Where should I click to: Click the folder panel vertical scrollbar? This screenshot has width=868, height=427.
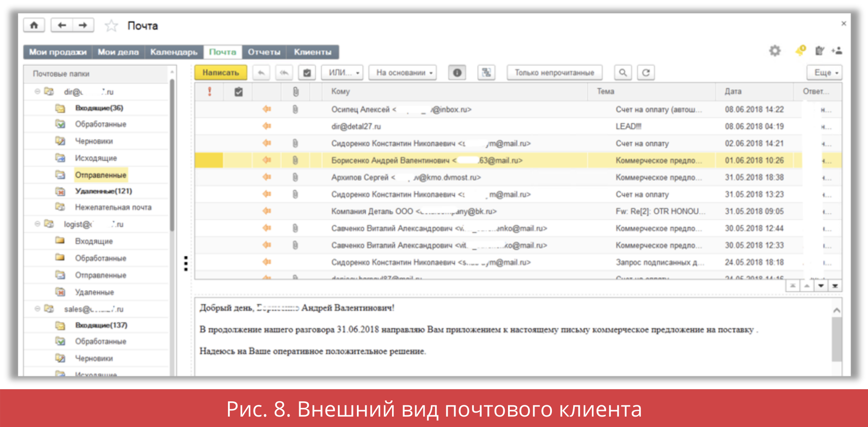click(x=172, y=155)
